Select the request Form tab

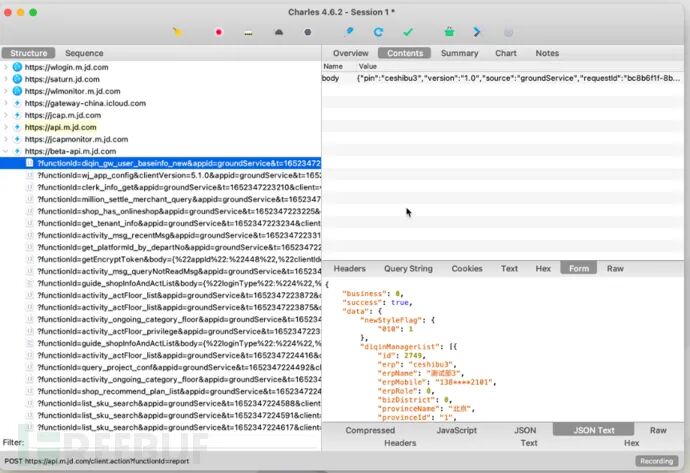click(x=579, y=268)
